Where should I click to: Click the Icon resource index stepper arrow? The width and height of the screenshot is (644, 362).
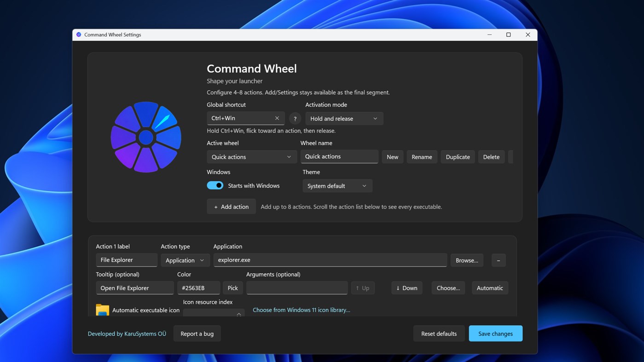coord(239,314)
